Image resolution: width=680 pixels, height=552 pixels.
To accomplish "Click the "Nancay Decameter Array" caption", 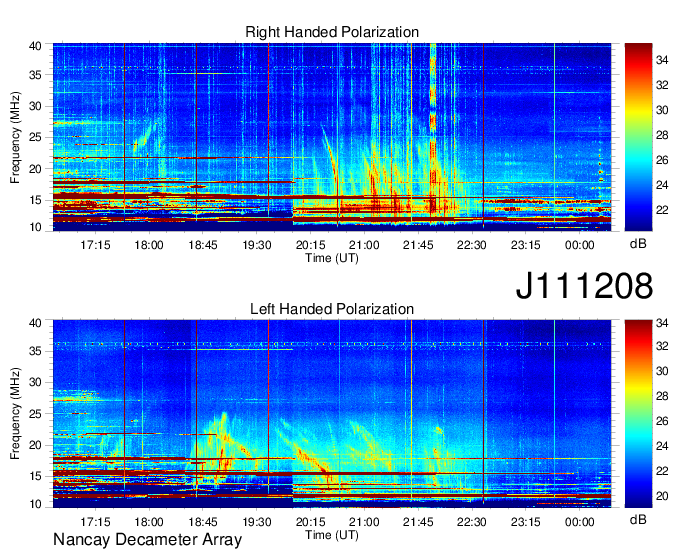I will 147,540.
